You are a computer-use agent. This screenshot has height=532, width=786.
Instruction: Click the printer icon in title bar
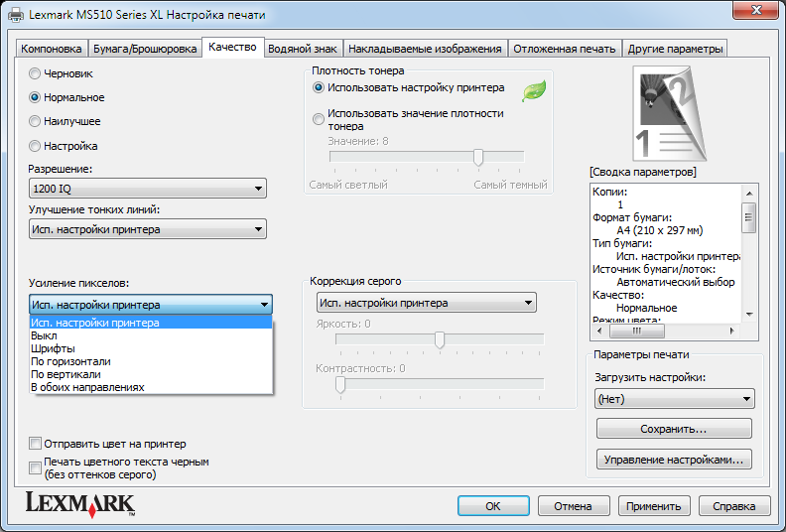[16, 15]
